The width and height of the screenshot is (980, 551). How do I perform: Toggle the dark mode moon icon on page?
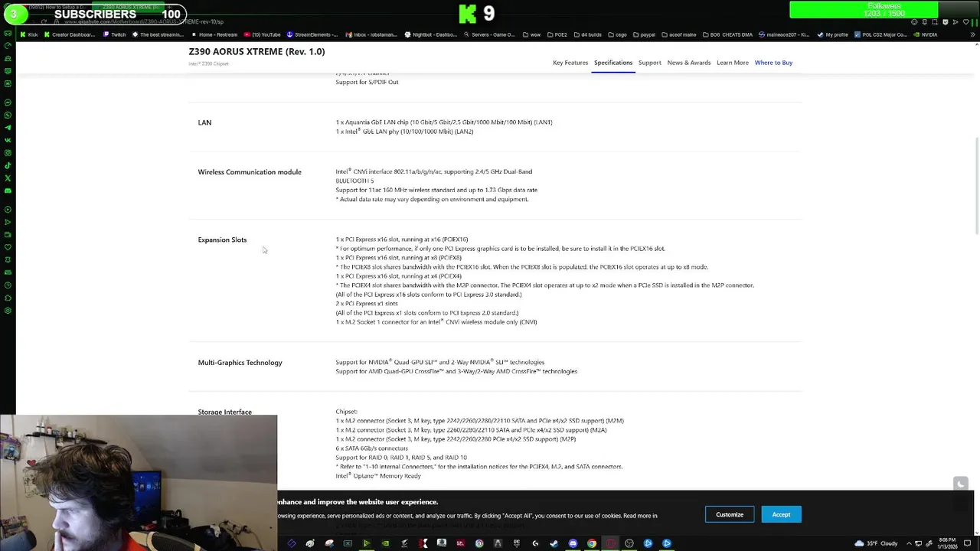pos(960,484)
